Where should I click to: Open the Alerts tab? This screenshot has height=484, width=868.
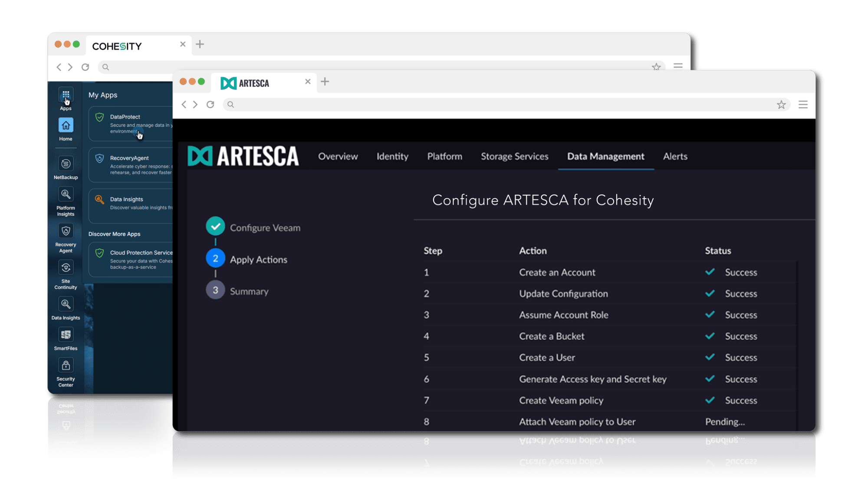click(x=675, y=157)
